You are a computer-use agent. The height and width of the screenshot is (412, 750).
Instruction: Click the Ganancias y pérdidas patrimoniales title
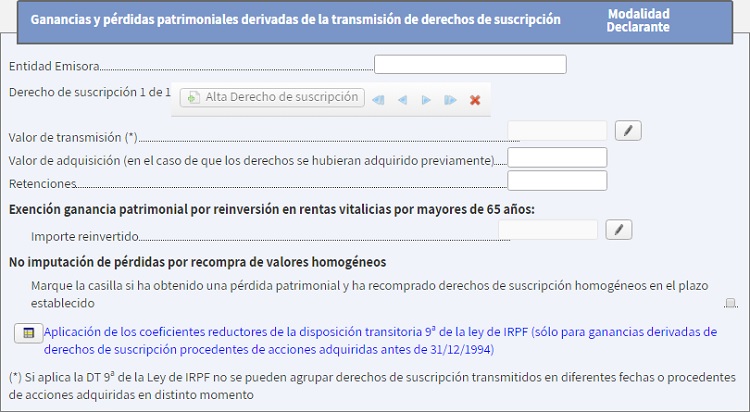[295, 20]
